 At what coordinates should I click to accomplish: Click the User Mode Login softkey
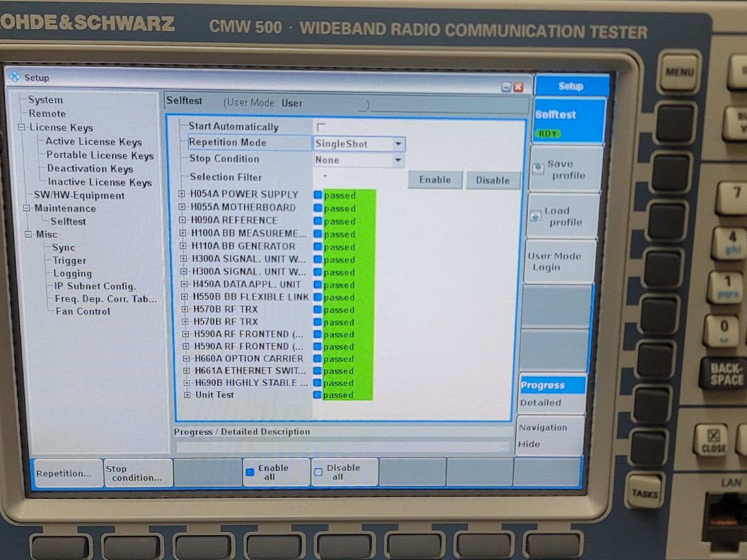coord(560,262)
